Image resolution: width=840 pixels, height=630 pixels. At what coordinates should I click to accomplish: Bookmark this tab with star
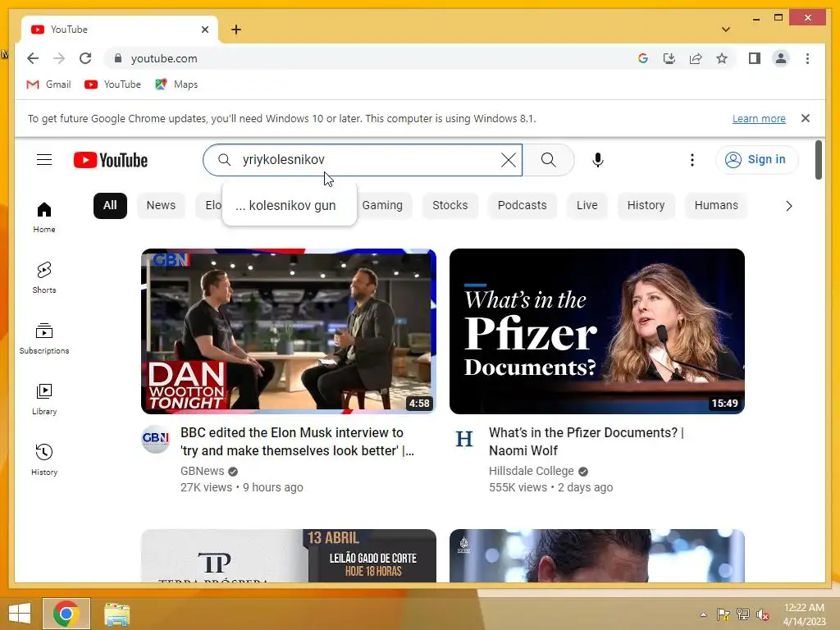[x=722, y=58]
